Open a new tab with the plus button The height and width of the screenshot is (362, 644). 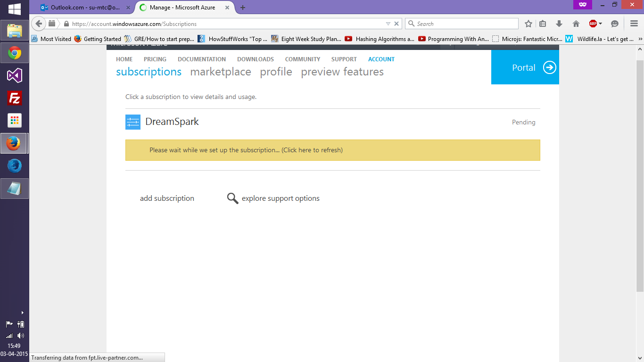243,8
